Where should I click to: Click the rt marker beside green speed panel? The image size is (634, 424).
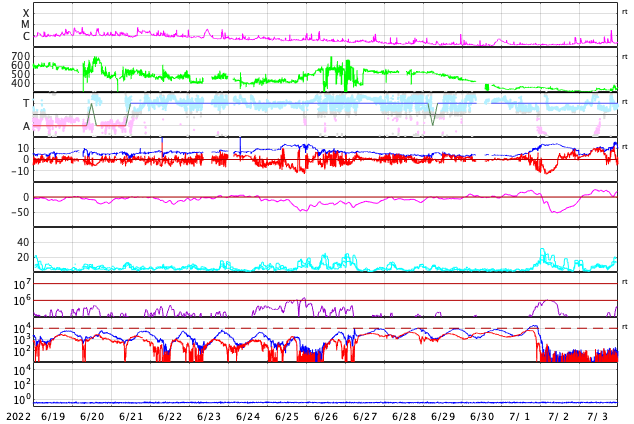625,57
